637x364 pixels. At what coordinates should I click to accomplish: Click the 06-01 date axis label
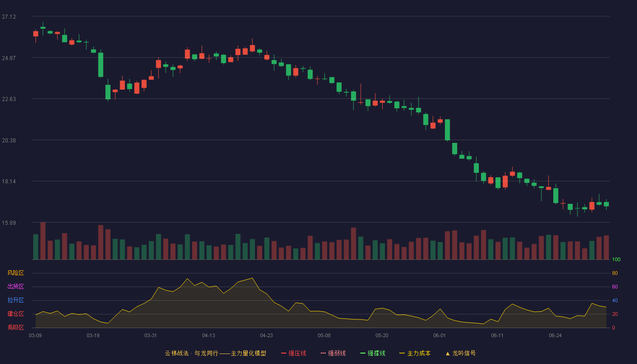point(440,335)
